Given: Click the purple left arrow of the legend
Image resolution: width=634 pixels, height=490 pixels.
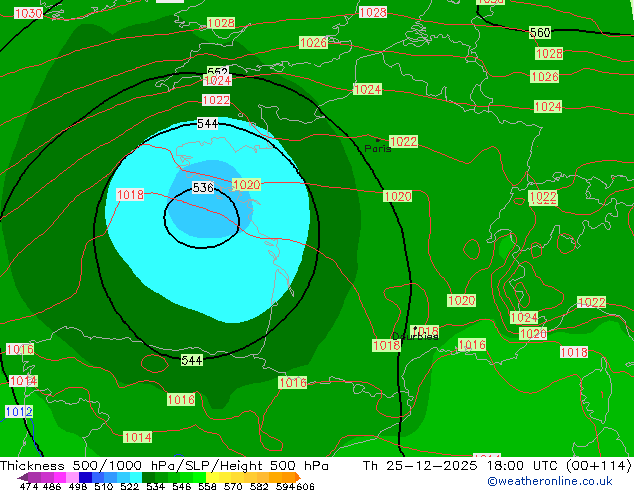Looking at the screenshot, I should [x=23, y=477].
